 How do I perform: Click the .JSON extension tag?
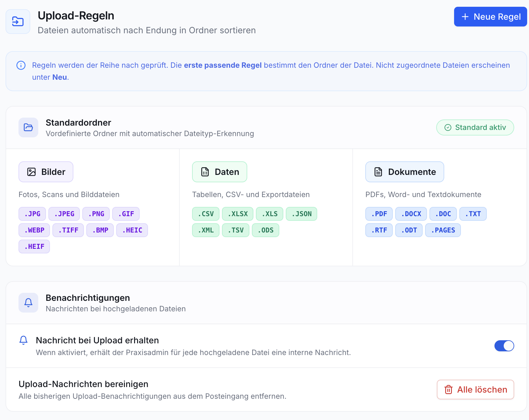point(301,214)
